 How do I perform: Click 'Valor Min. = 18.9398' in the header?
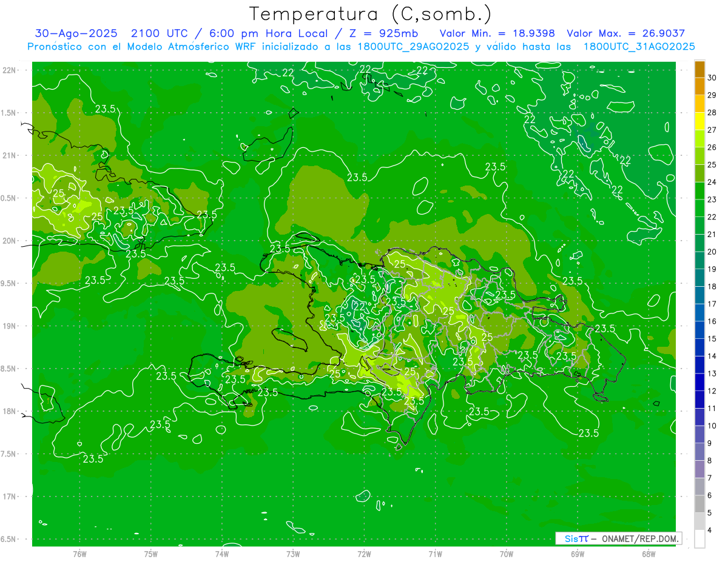(497, 33)
